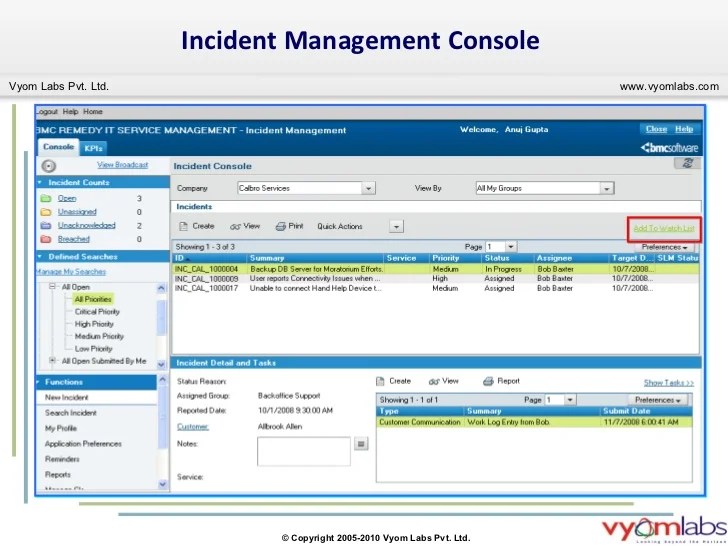The width and height of the screenshot is (728, 546).
Task: Click the bmcsoftware logo
Action: click(x=669, y=148)
